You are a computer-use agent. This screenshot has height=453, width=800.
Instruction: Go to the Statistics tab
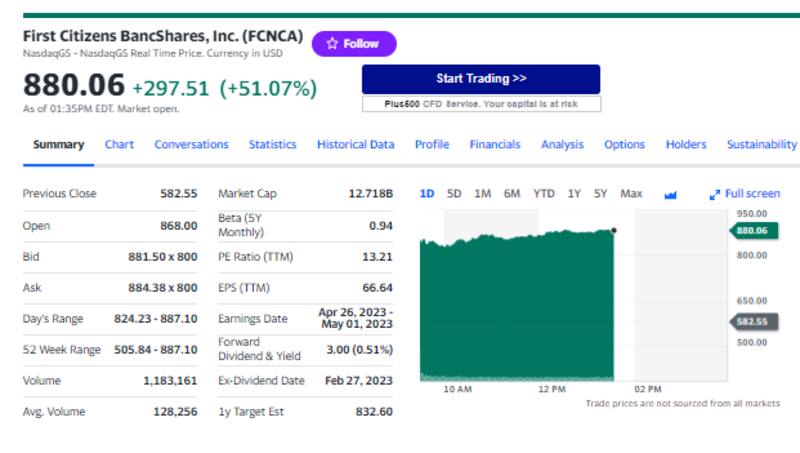coord(272,145)
